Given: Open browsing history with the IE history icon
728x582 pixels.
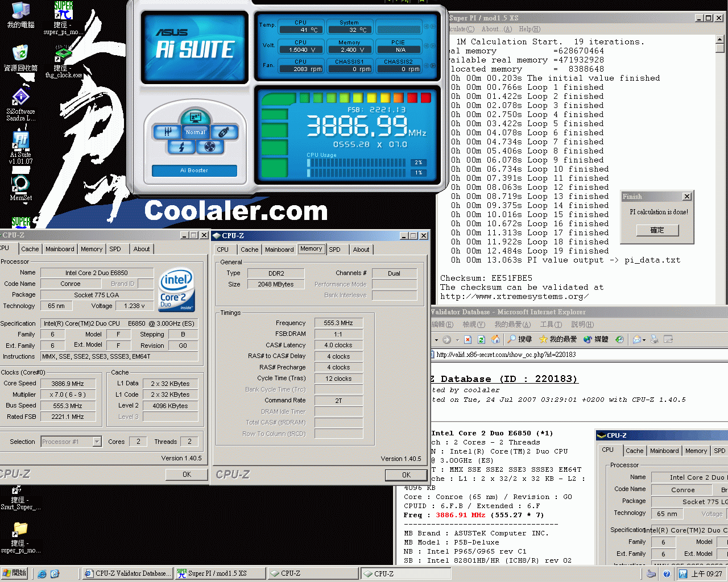Looking at the screenshot, I should 619,339.
